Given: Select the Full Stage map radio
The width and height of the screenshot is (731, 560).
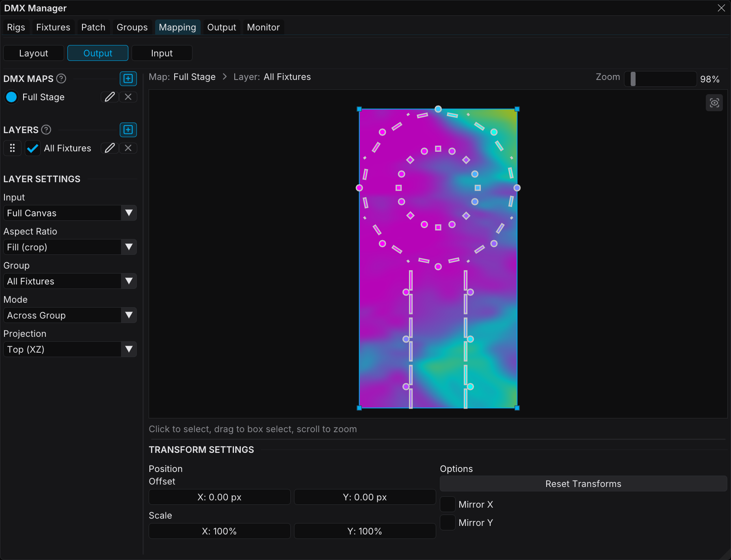Looking at the screenshot, I should coord(11,97).
